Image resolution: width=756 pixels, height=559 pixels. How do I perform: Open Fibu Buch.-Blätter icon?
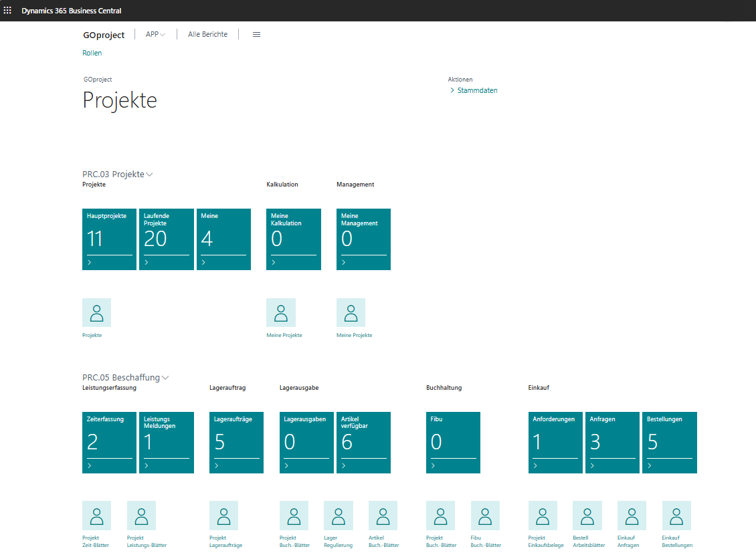tap(485, 516)
